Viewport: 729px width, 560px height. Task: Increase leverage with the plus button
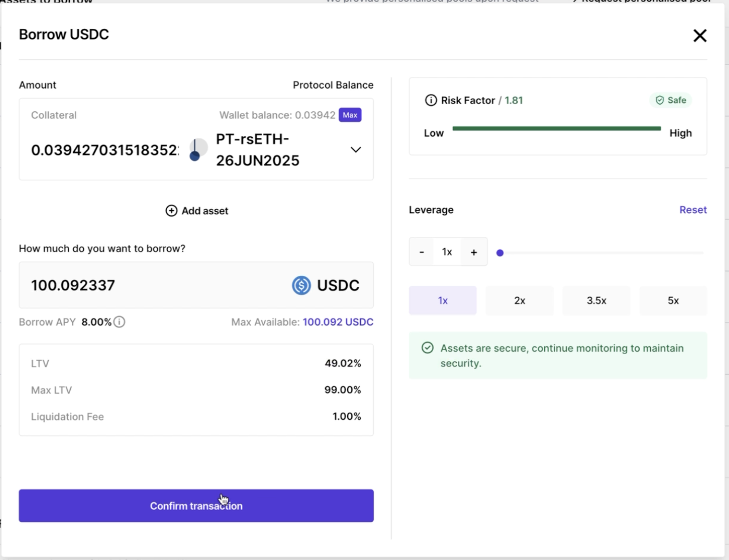474,252
